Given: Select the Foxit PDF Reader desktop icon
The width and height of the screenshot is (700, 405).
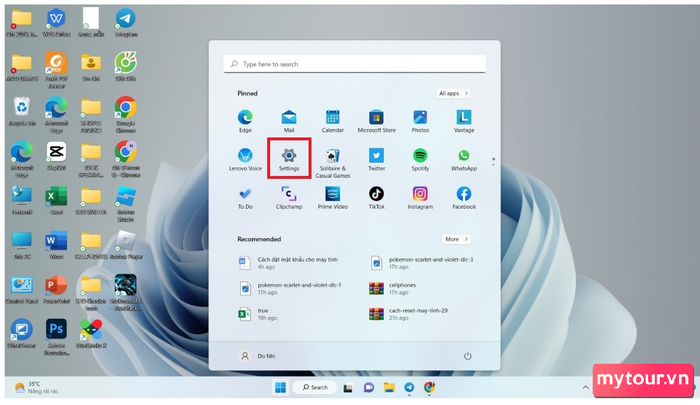Looking at the screenshot, I should pyautogui.click(x=56, y=70).
